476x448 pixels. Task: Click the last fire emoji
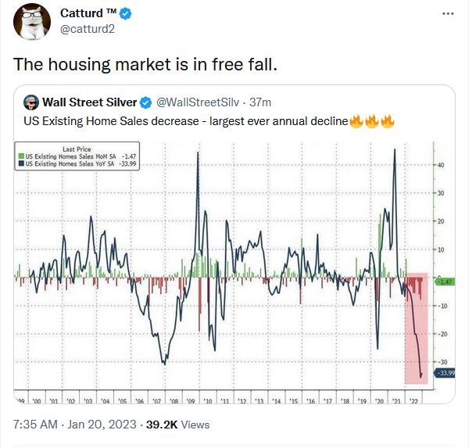point(388,121)
